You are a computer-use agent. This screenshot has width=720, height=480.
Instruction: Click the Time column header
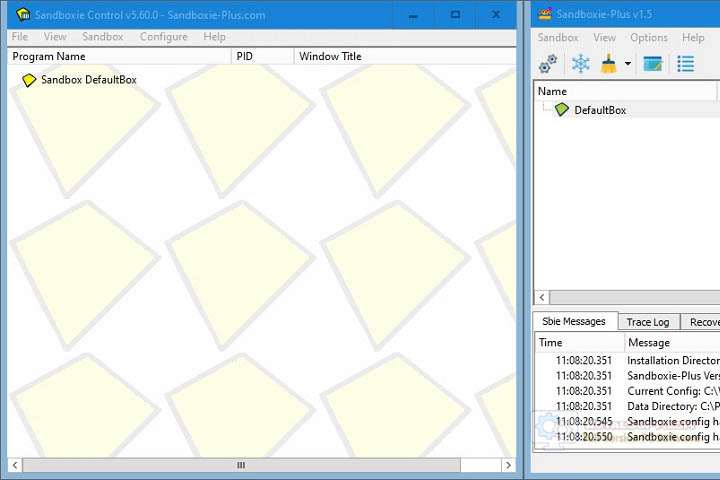(579, 343)
